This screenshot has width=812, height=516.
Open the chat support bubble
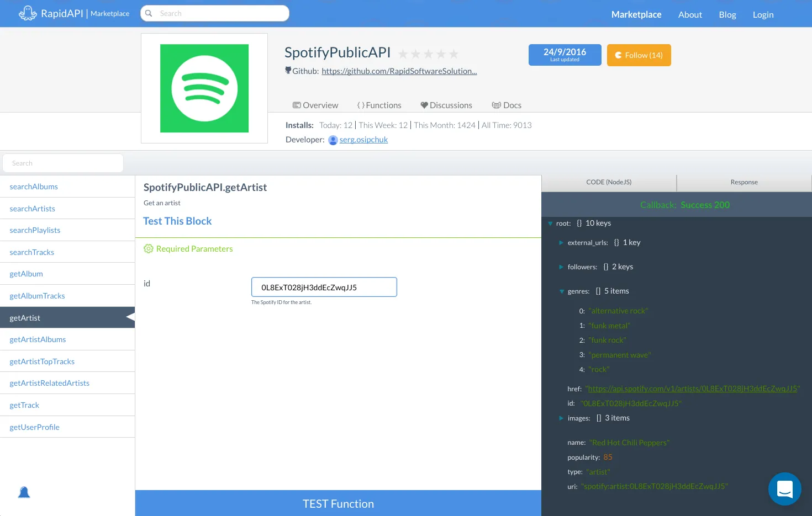[785, 489]
